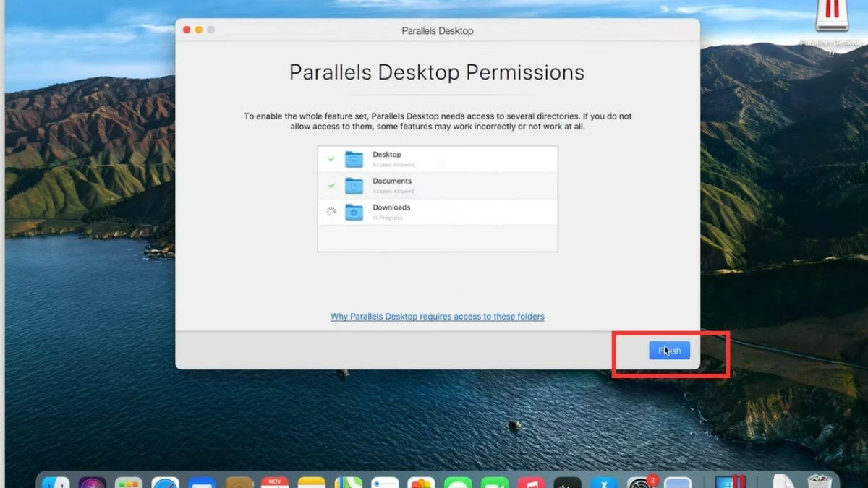Open Safari from the Dock

pyautogui.click(x=165, y=483)
